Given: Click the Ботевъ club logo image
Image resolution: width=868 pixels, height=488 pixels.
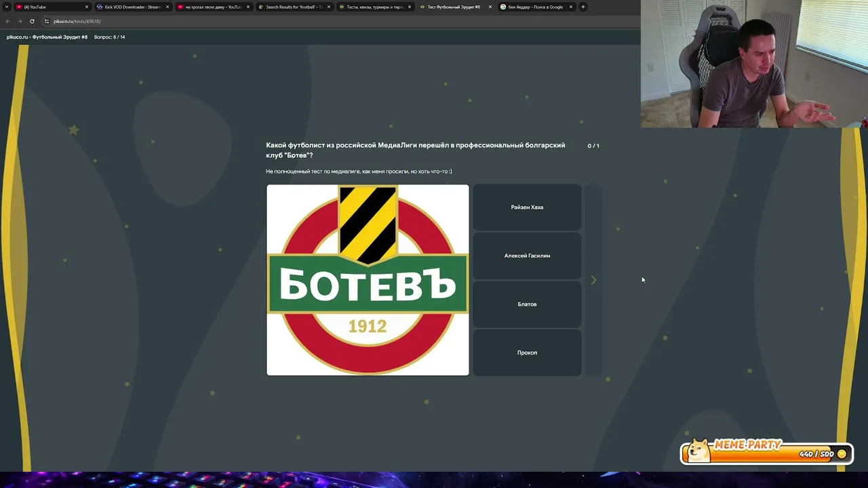Looking at the screenshot, I should (368, 280).
